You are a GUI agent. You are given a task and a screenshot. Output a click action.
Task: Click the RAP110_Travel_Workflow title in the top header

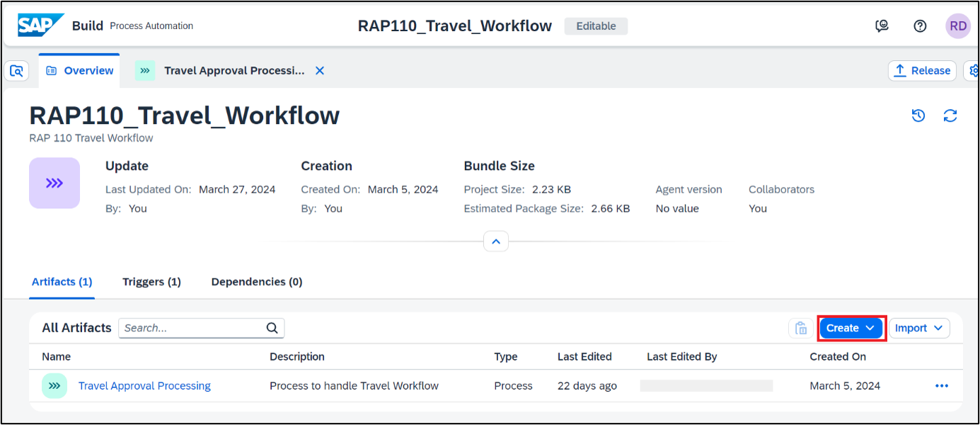[455, 26]
